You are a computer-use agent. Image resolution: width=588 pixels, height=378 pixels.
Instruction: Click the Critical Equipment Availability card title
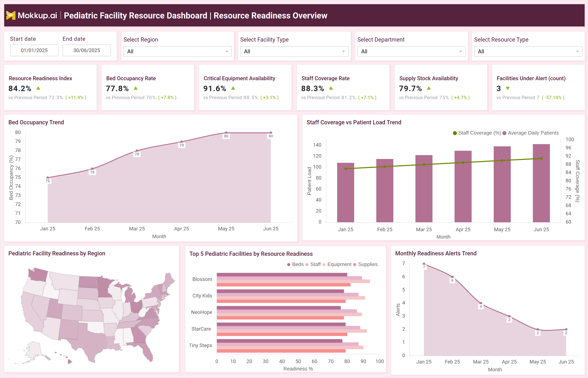pos(239,78)
